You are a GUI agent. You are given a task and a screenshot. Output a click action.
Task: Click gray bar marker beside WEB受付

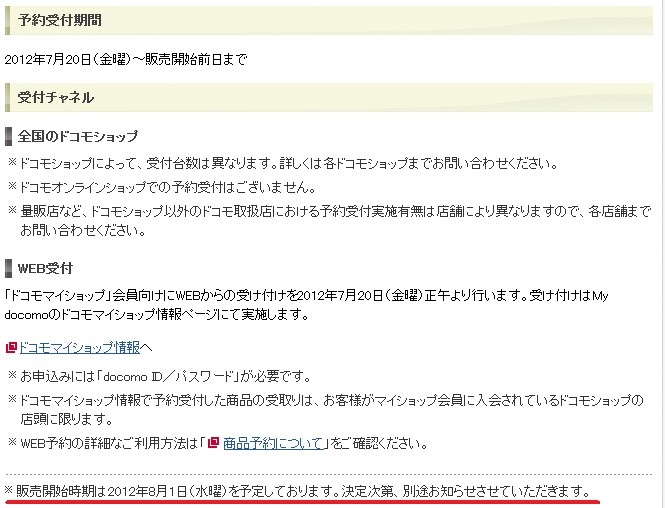click(x=8, y=268)
